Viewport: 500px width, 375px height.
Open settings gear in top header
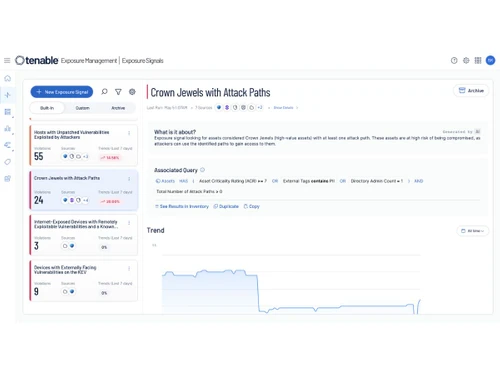pos(466,60)
